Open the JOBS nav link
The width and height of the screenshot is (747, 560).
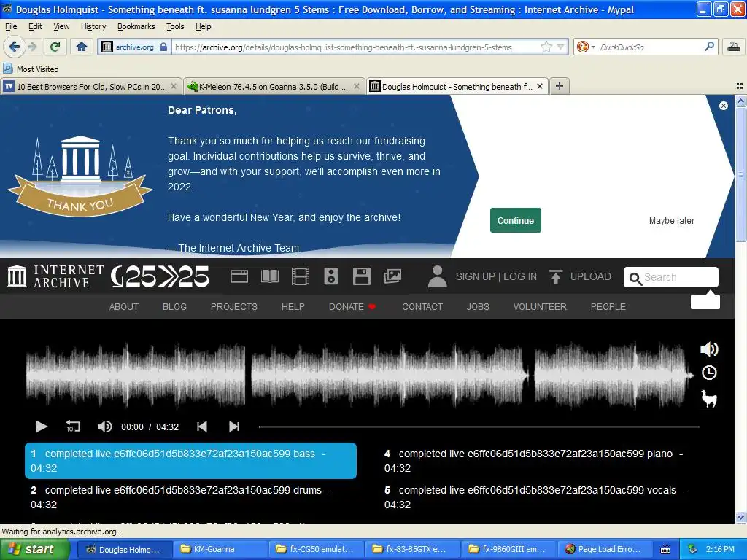point(478,307)
